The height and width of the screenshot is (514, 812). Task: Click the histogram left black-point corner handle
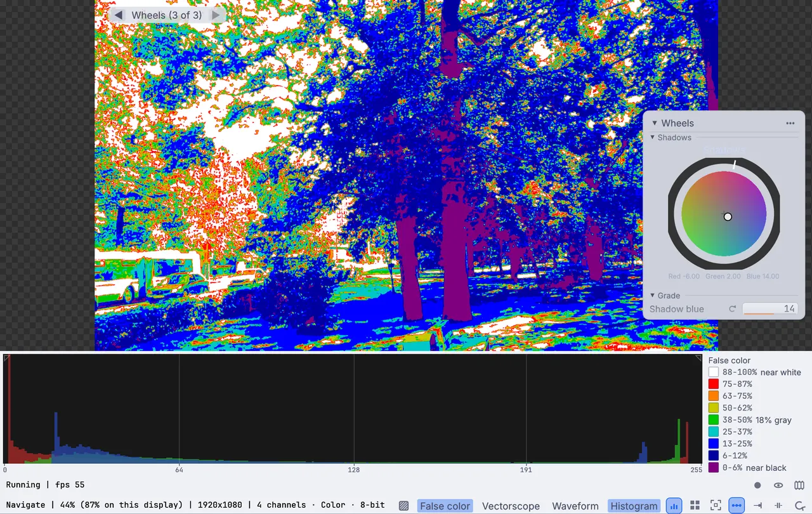coord(6,358)
